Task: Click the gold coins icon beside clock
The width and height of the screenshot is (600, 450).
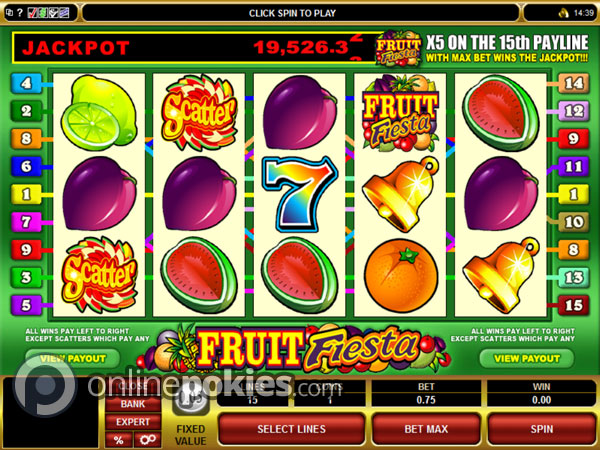Action: coord(564,13)
